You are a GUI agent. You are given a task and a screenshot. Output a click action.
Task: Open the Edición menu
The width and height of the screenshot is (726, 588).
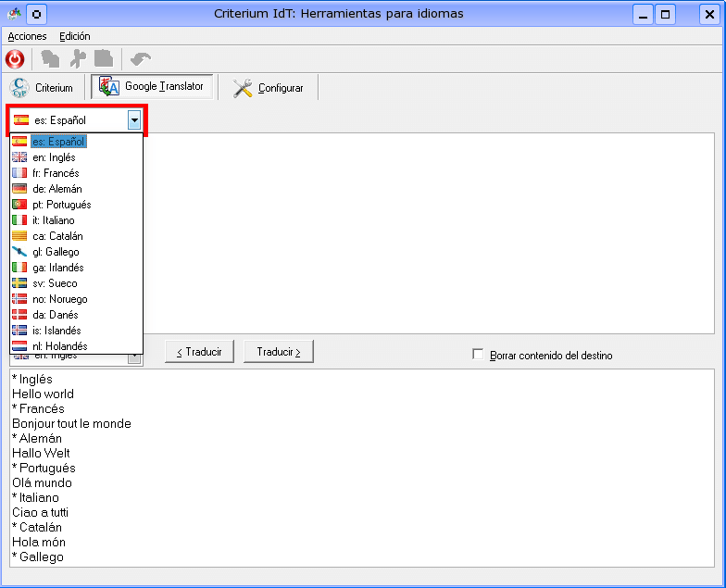[74, 36]
